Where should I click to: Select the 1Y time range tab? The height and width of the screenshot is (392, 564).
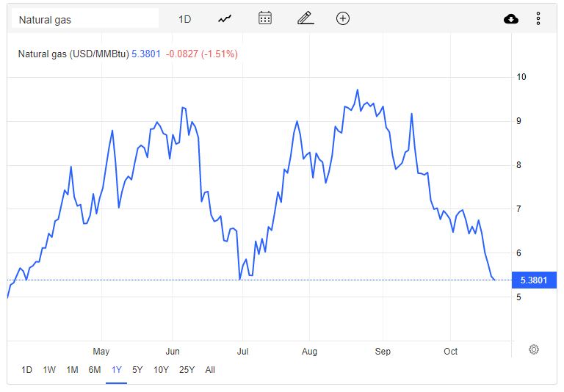[116, 370]
